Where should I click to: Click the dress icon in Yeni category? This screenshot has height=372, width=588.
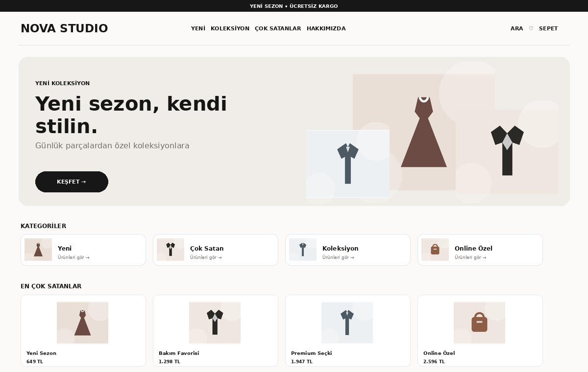(38, 250)
